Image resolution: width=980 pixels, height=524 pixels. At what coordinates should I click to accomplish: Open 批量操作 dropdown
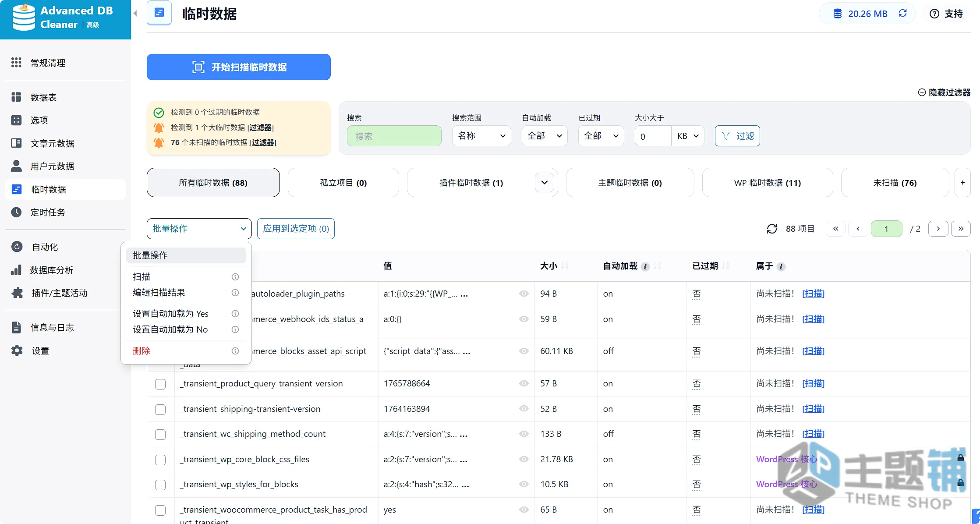(199, 229)
